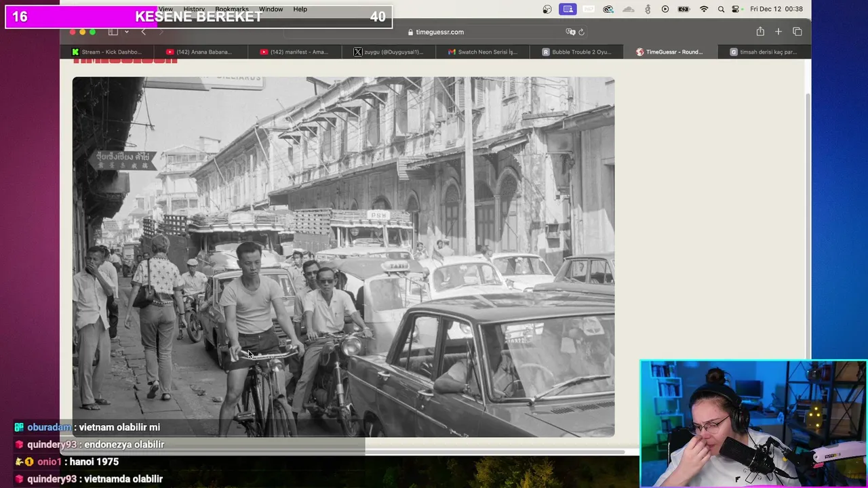Click the date and time Fri Dec 12
The width and height of the screenshot is (868, 488).
pyautogui.click(x=776, y=9)
